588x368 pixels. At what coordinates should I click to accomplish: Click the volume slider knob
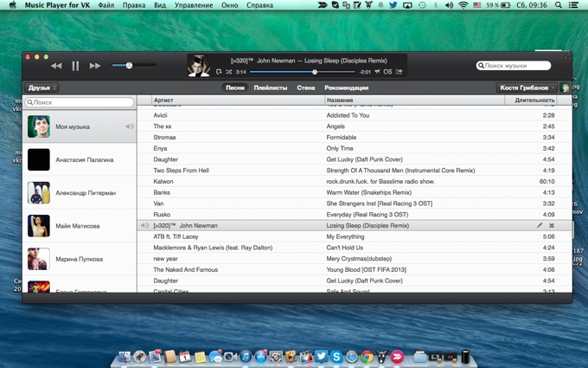(129, 66)
